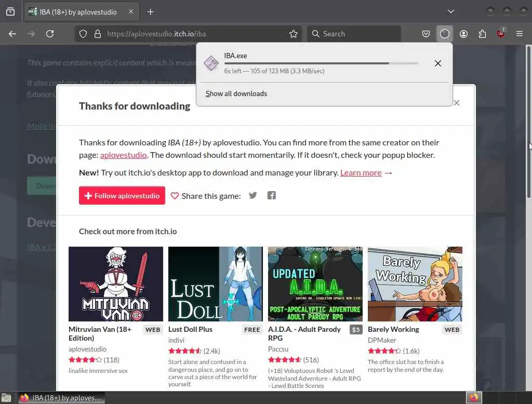
Task: Focus the Search box
Action: point(354,34)
